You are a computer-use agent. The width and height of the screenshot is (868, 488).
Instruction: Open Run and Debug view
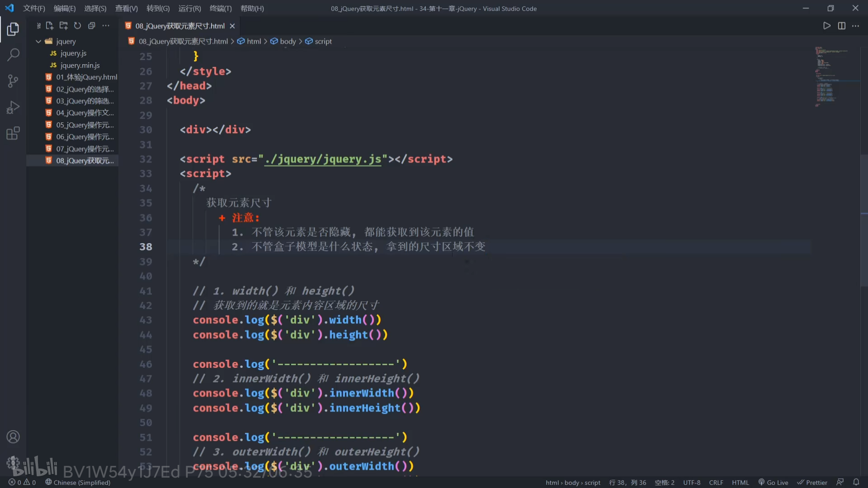(x=13, y=108)
